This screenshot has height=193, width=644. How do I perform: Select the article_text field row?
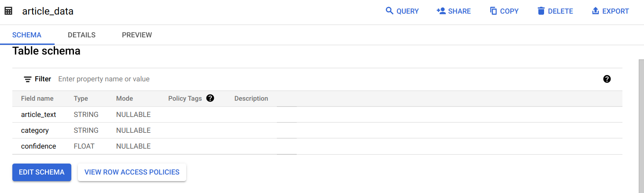(317, 115)
